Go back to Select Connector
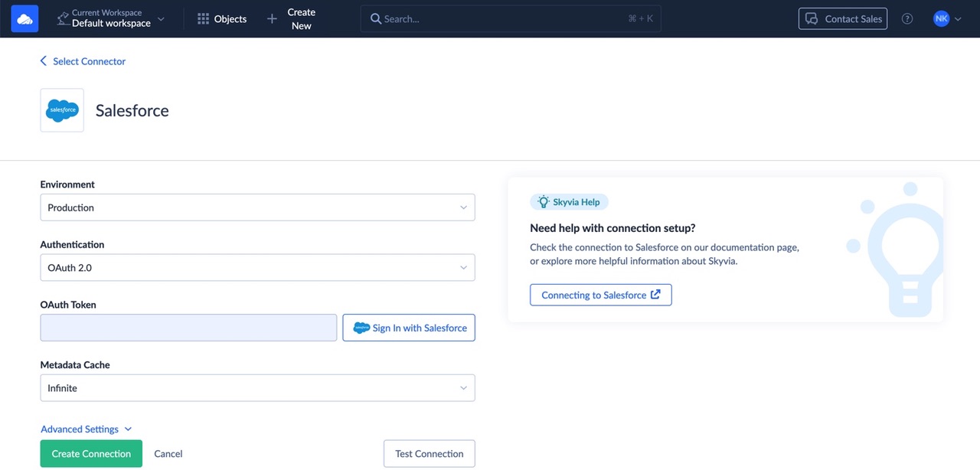Image resolution: width=980 pixels, height=470 pixels. 83,61
